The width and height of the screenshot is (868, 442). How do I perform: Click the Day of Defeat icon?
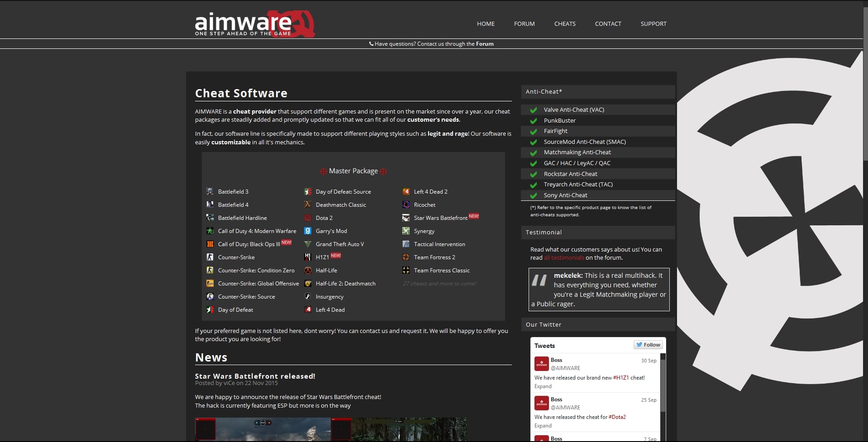[210, 309]
